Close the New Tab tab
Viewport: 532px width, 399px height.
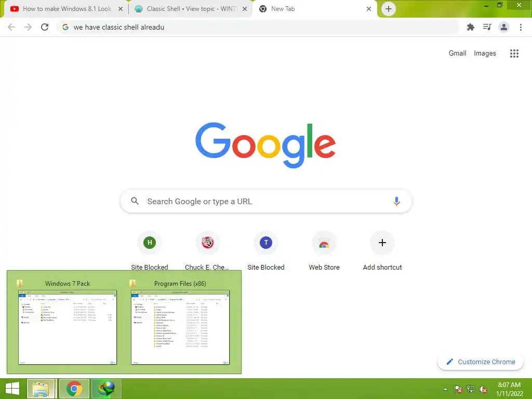369,9
